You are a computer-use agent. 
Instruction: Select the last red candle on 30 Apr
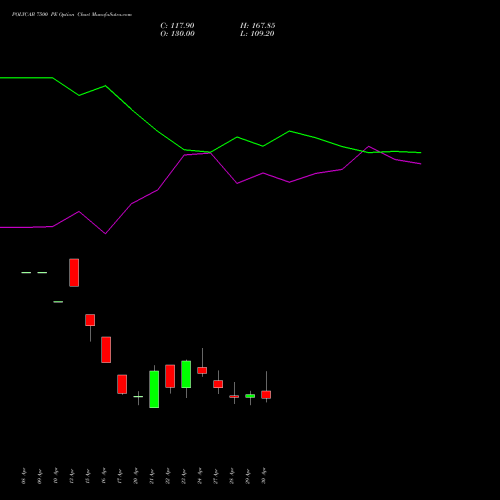pos(266,394)
